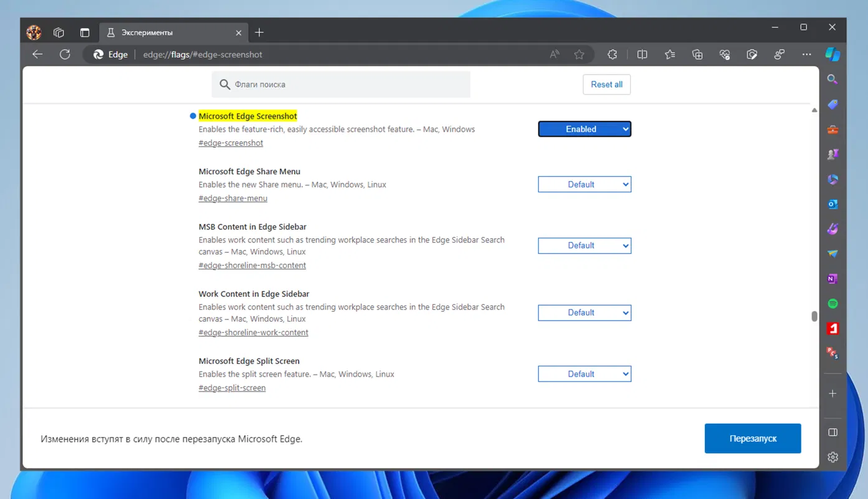Follow the #edge-shoreline-msb-content link
Image resolution: width=868 pixels, height=499 pixels.
coord(252,266)
